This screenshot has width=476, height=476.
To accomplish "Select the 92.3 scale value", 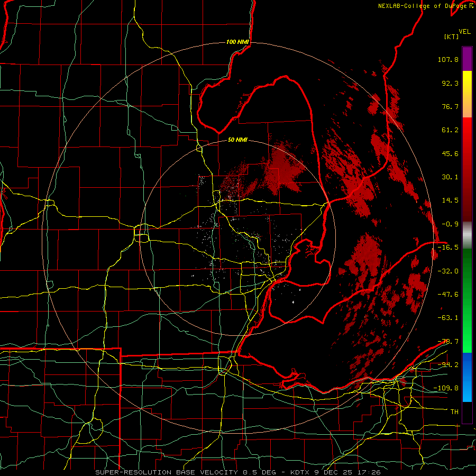I will pyautogui.click(x=450, y=83).
